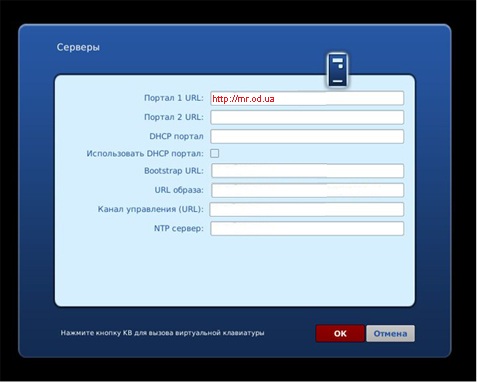The image size is (477, 383).
Task: Enable the Использовать DHCP портал checkbox
Action: 215,153
